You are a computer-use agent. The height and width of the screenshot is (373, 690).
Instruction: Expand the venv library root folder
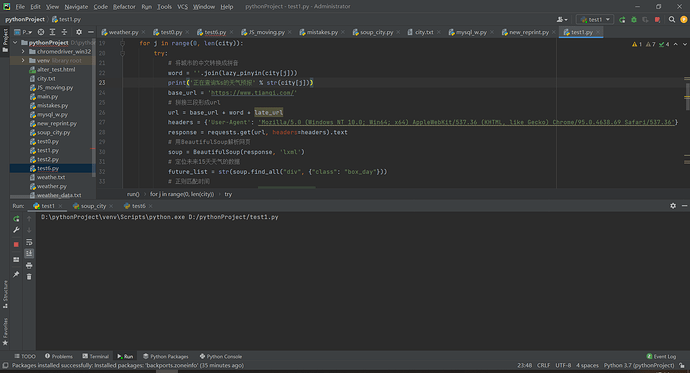(x=23, y=60)
